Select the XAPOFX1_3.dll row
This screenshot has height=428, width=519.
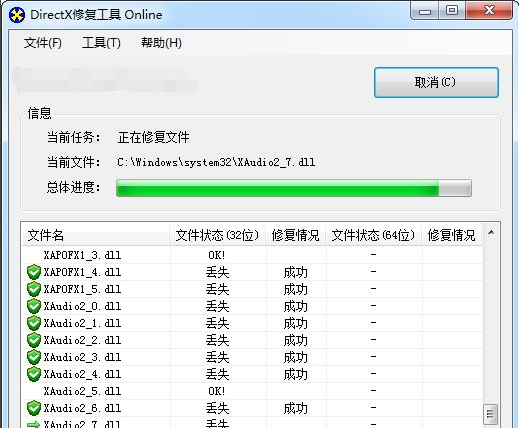252,255
